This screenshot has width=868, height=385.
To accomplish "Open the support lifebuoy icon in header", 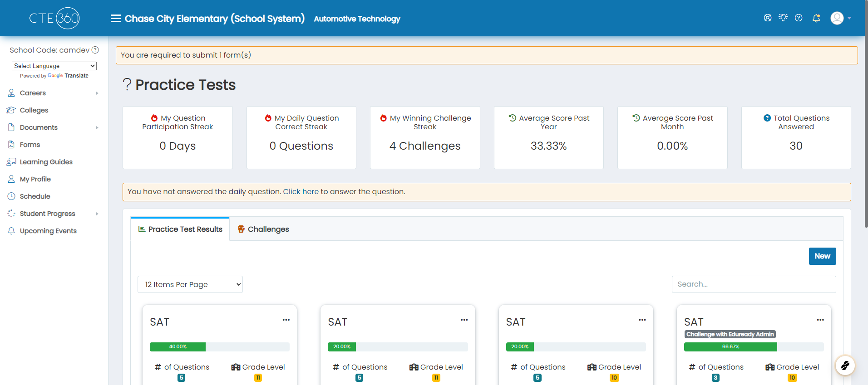I will click(x=768, y=18).
